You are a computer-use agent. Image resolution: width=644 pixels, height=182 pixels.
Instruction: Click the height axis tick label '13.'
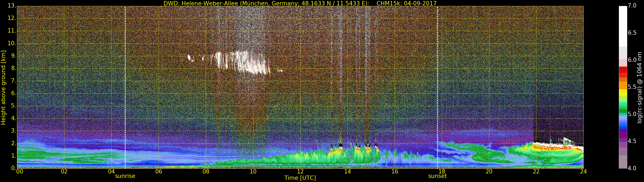point(12,6)
